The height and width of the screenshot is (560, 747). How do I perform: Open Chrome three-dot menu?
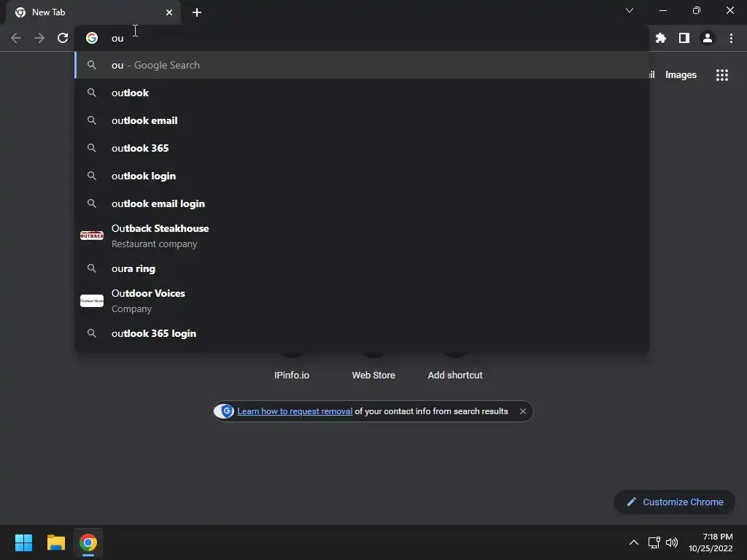click(x=731, y=38)
